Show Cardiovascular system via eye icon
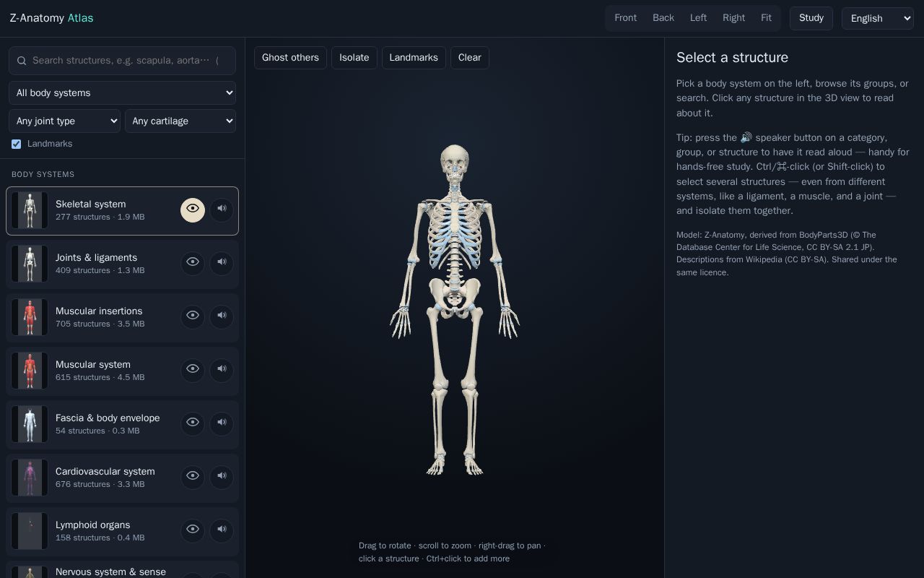 tap(193, 476)
